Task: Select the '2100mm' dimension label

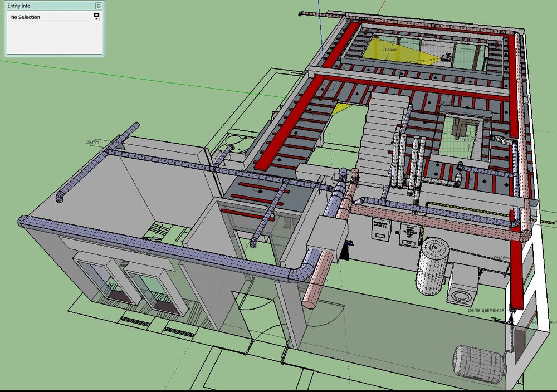Action: [x=390, y=50]
